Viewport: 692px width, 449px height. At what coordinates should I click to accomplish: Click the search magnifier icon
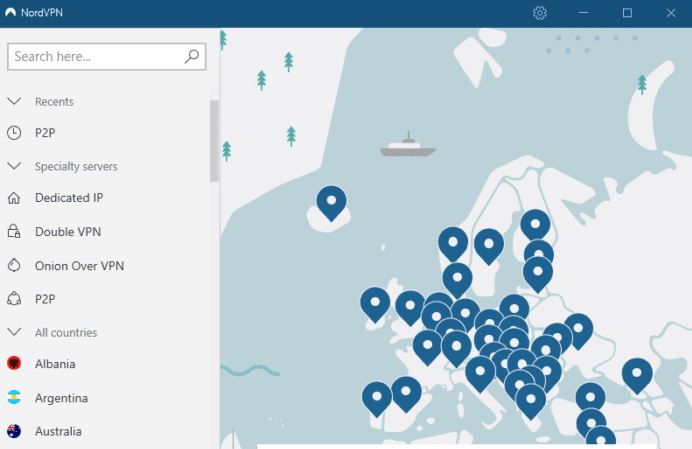192,56
